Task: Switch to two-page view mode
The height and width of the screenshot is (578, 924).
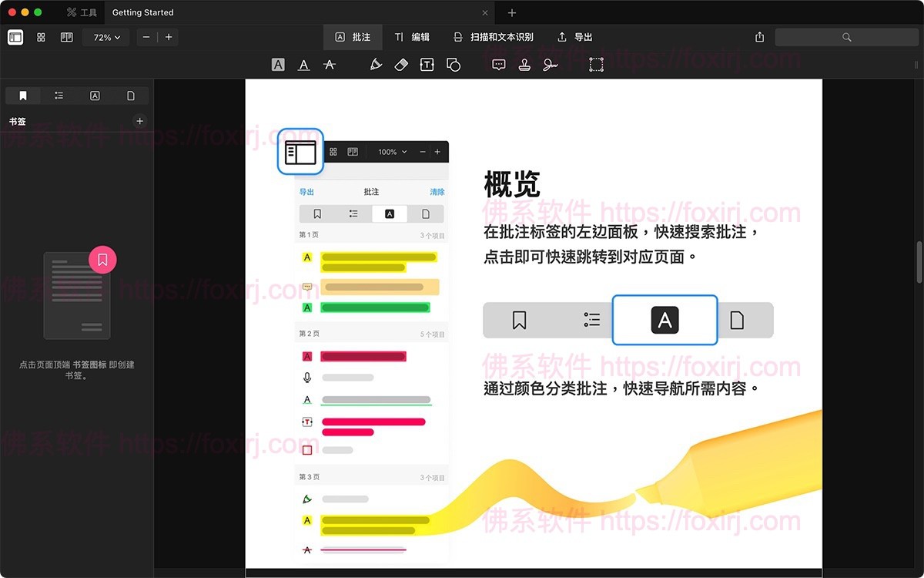Action: 66,36
